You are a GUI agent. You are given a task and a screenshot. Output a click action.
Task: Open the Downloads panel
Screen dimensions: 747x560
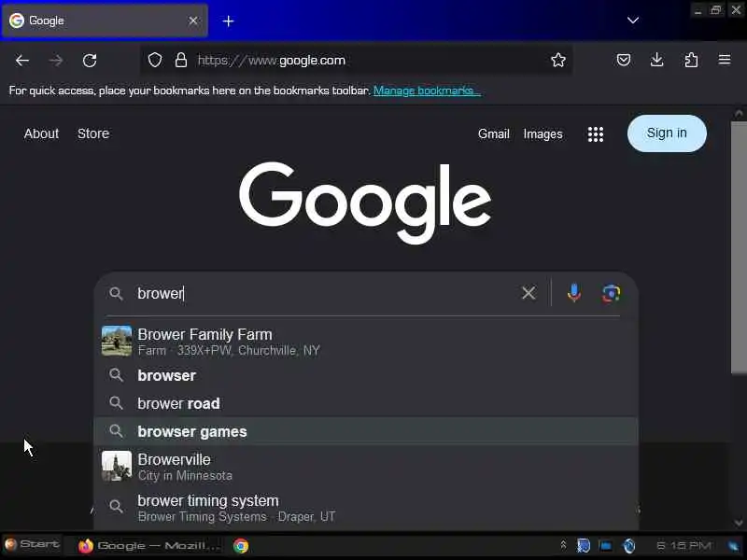pyautogui.click(x=657, y=60)
